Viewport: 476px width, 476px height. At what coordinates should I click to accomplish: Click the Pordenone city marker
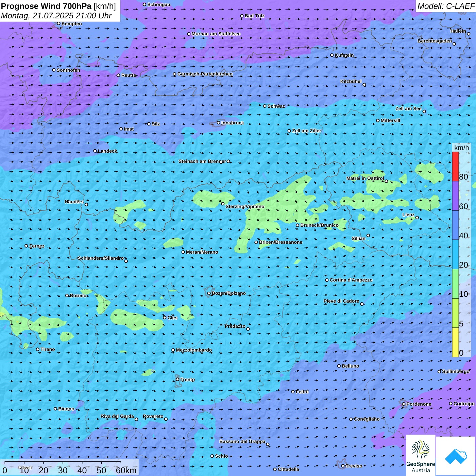point(404,404)
